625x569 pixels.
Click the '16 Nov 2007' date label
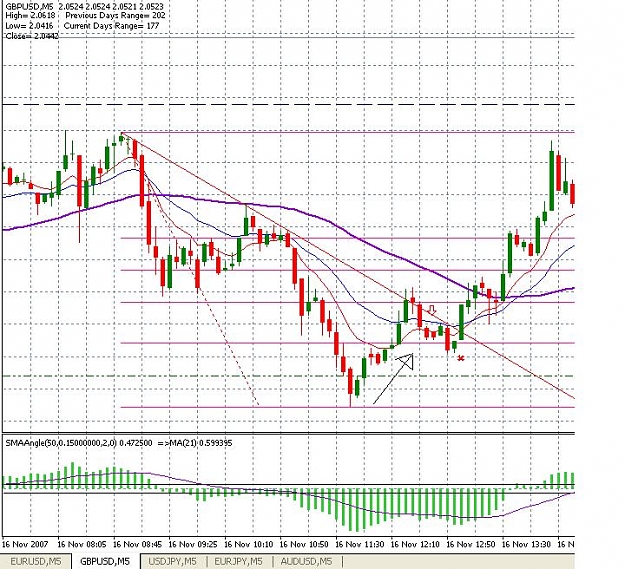[x=25, y=544]
